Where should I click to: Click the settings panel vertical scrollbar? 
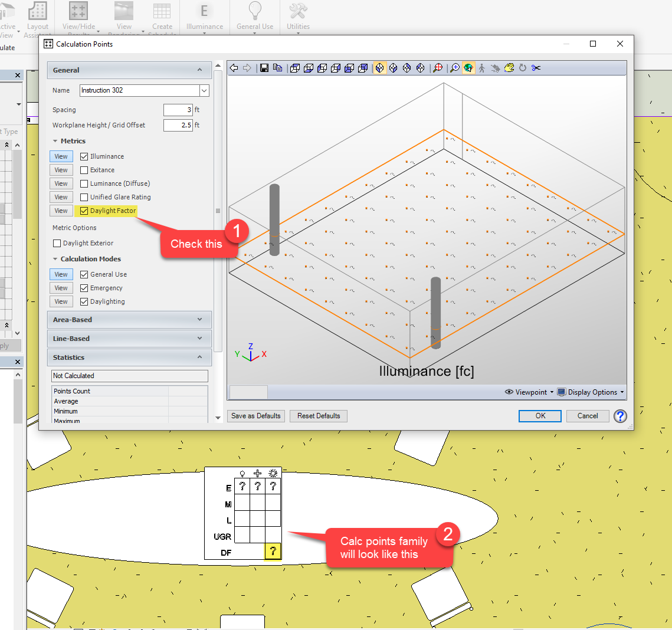point(218,211)
